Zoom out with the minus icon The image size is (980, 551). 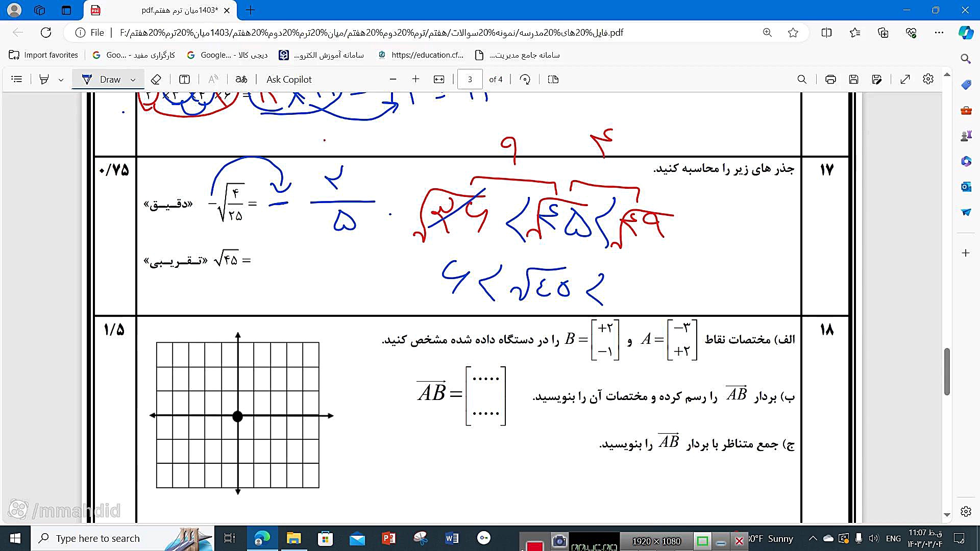(x=393, y=79)
